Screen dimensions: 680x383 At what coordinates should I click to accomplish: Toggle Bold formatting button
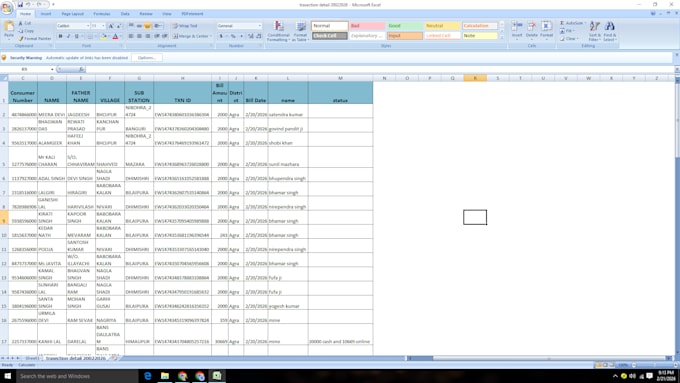coord(60,36)
